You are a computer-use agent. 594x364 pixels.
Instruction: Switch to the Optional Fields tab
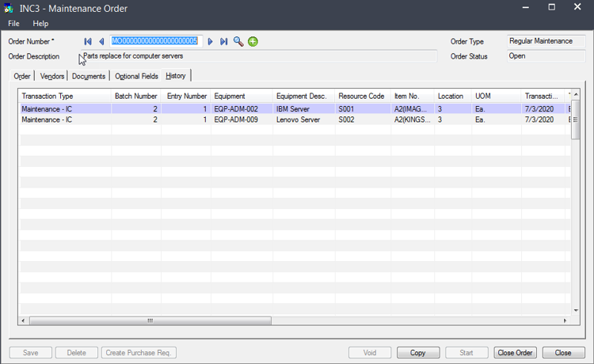(136, 76)
